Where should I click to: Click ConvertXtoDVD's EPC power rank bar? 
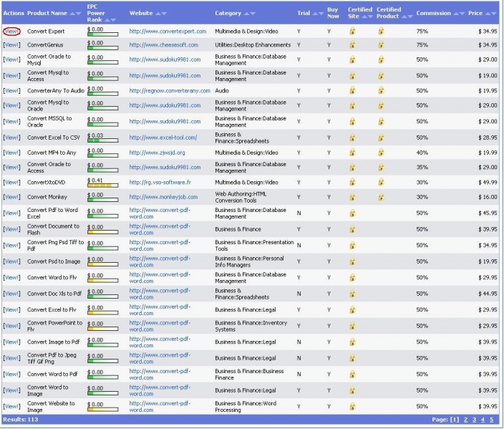coord(102,185)
